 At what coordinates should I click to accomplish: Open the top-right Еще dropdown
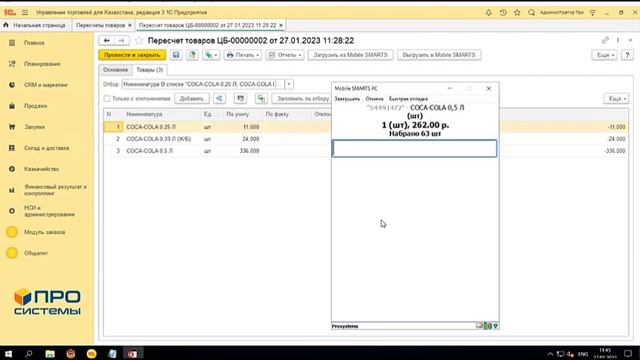point(604,55)
